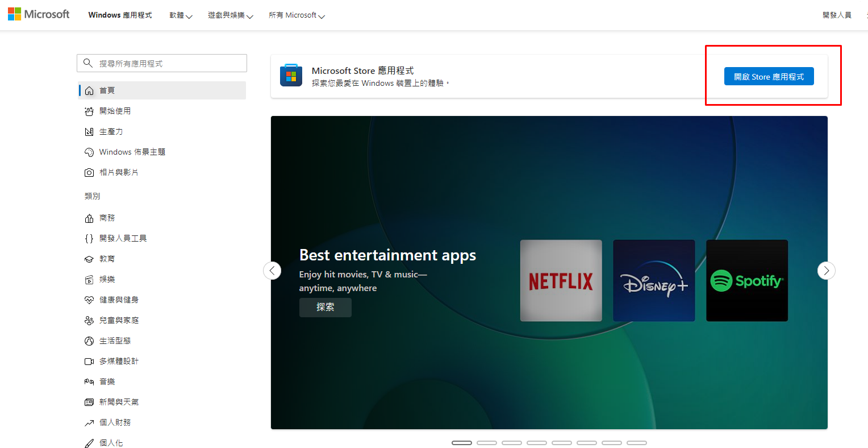Open the 開發人員 link

click(837, 15)
